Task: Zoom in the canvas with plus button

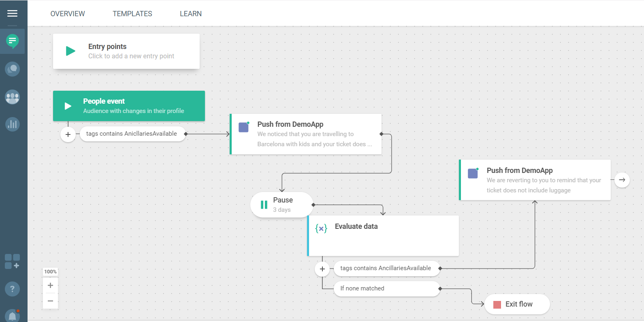Action: 51,286
